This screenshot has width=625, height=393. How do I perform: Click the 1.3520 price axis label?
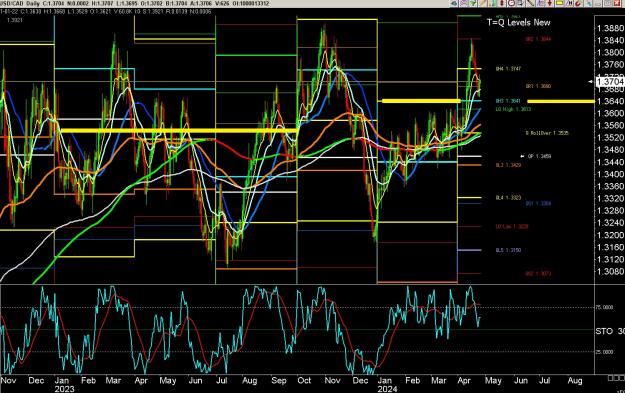click(x=610, y=138)
